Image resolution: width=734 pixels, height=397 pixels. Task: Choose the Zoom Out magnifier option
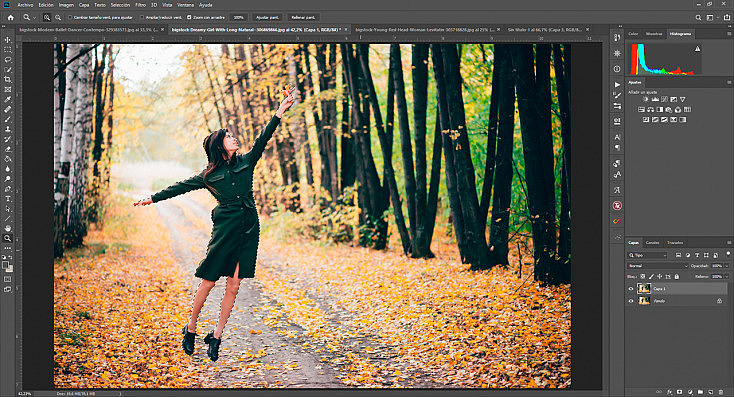[x=58, y=17]
